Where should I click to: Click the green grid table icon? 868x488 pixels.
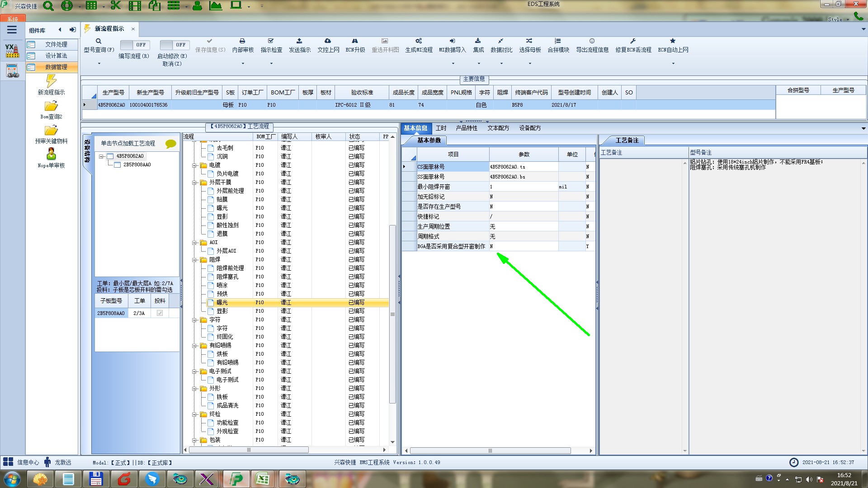(x=91, y=5)
